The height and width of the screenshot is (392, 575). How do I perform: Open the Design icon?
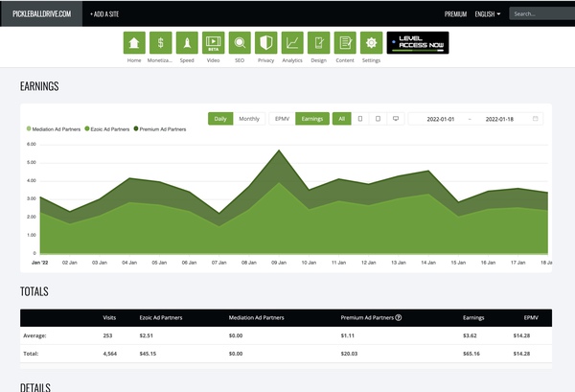tap(319, 43)
